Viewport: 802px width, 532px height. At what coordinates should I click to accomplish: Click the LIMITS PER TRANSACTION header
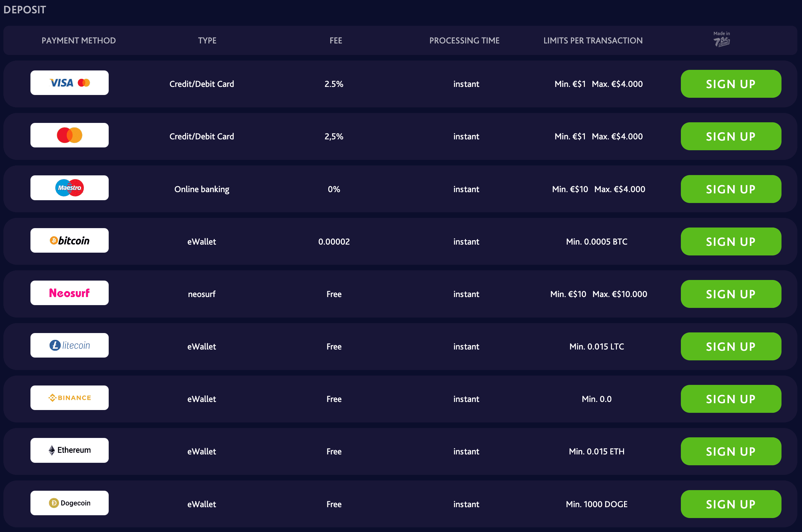tap(593, 40)
